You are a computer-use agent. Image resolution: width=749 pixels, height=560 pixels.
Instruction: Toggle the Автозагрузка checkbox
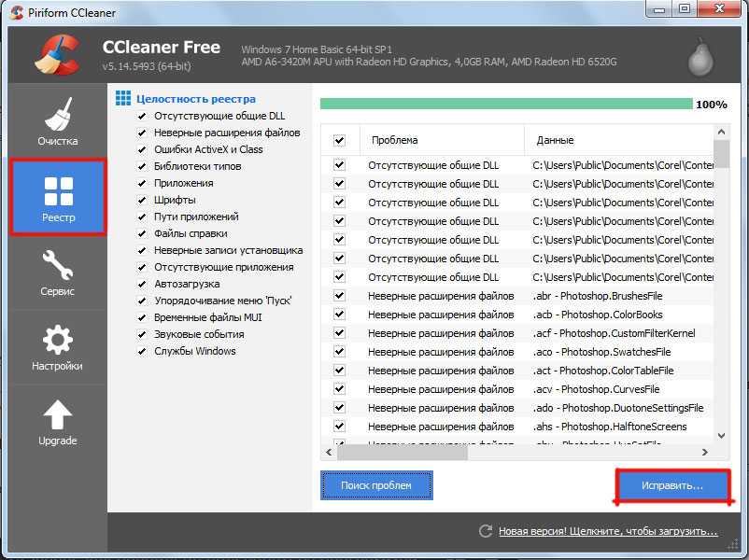142,284
